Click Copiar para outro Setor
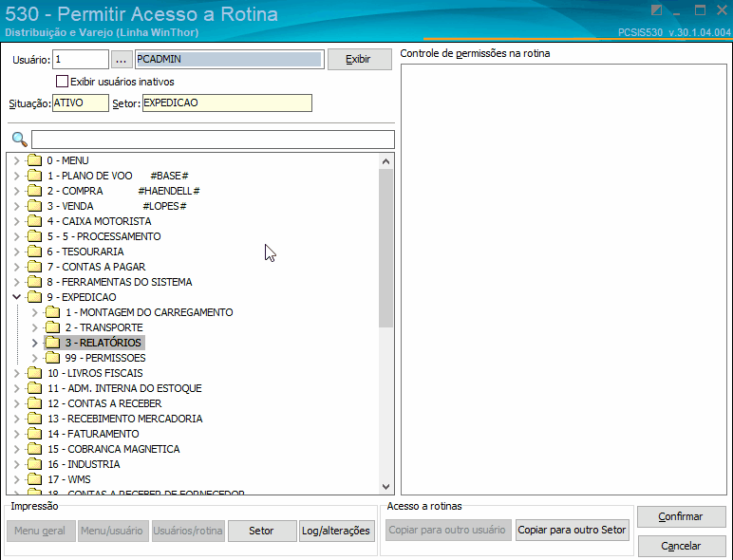 (572, 530)
